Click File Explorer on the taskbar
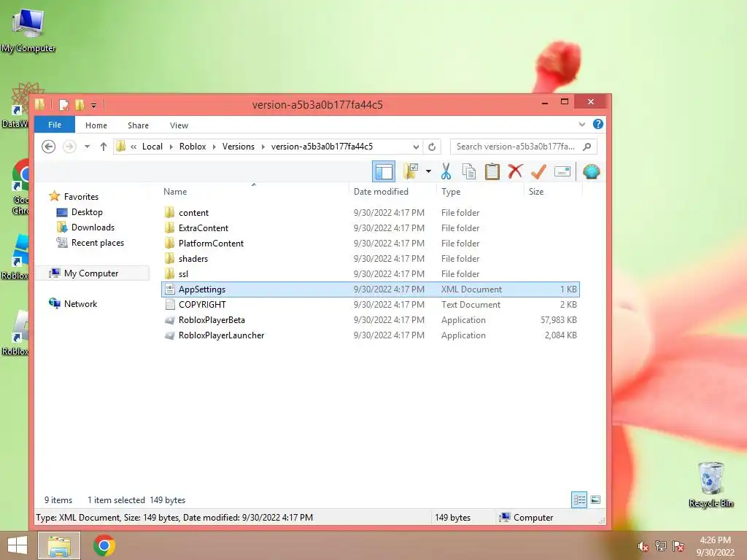 click(x=59, y=545)
